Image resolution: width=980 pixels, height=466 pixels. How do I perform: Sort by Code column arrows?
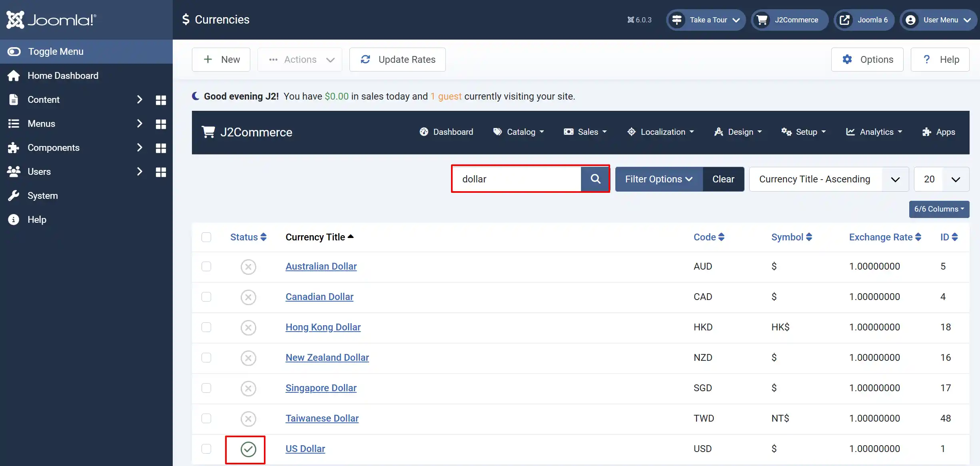pyautogui.click(x=721, y=237)
